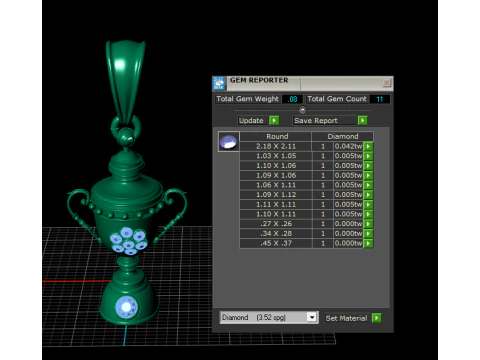
Task: Click the 0.042tw weight cell
Action: coord(348,146)
